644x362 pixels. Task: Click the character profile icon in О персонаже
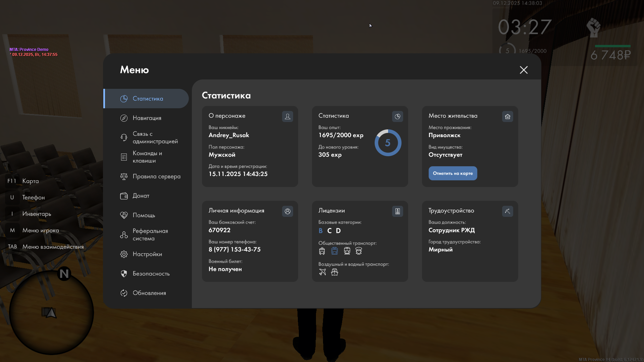pos(287,116)
